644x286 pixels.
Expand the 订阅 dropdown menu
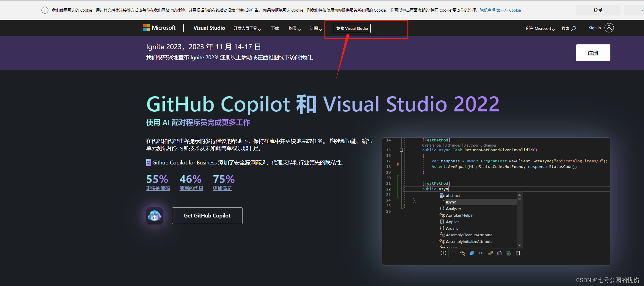(x=316, y=28)
